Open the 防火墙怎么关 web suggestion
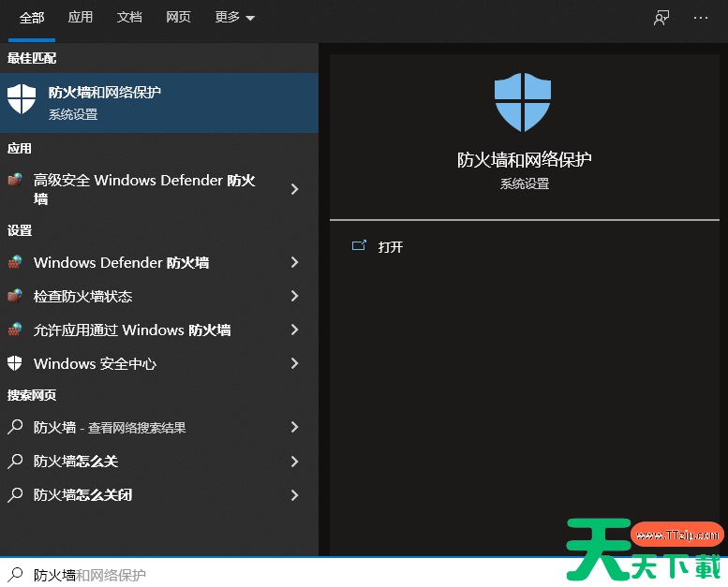The height and width of the screenshot is (587, 728). (159, 462)
